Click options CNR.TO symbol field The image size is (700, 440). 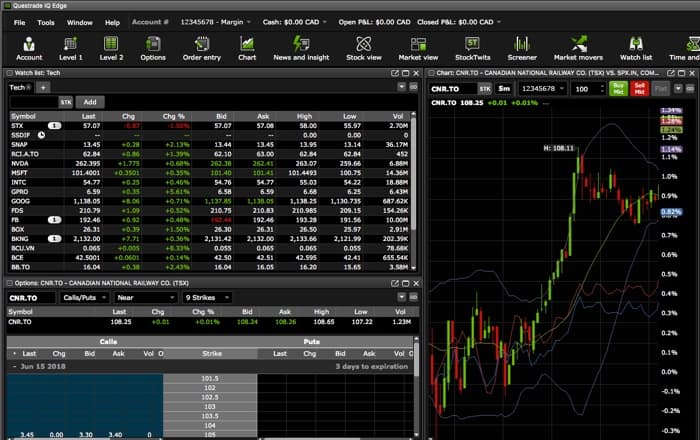pyautogui.click(x=31, y=298)
